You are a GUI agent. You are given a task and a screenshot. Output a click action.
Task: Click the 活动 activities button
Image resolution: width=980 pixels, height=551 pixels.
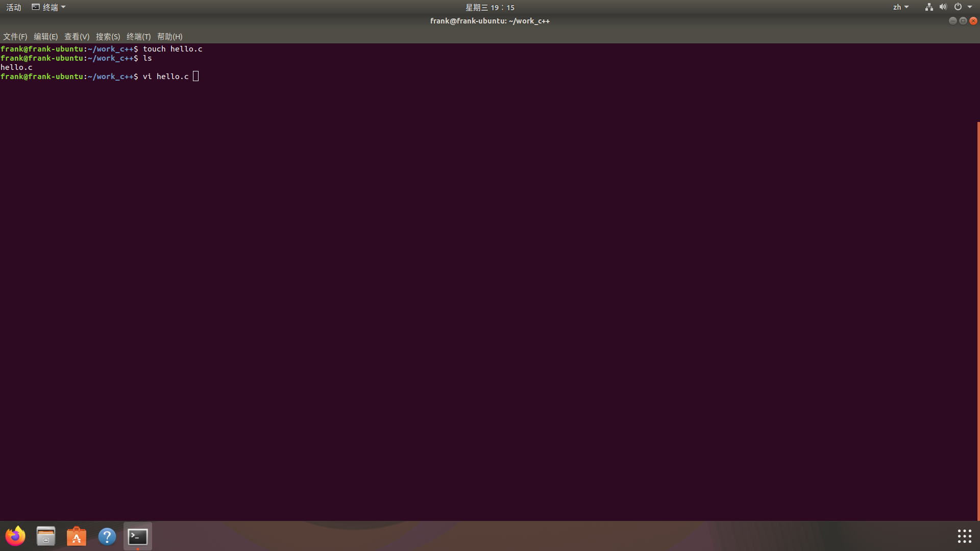click(x=14, y=7)
